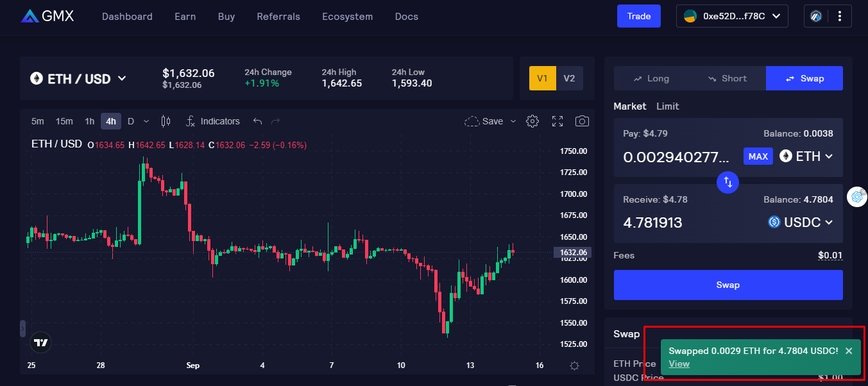Expand more timeframes chevron next to D
The height and width of the screenshot is (386, 868).
[146, 121]
